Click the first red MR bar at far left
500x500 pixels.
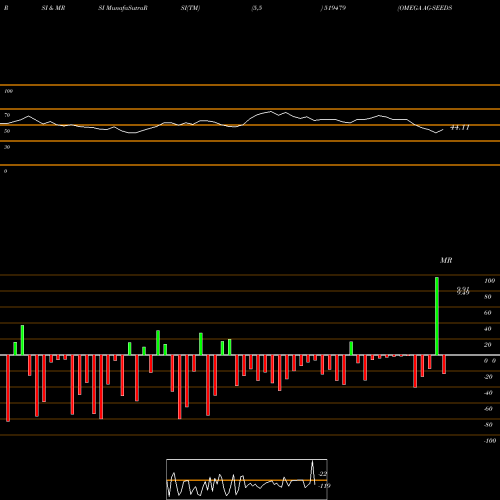point(8,388)
